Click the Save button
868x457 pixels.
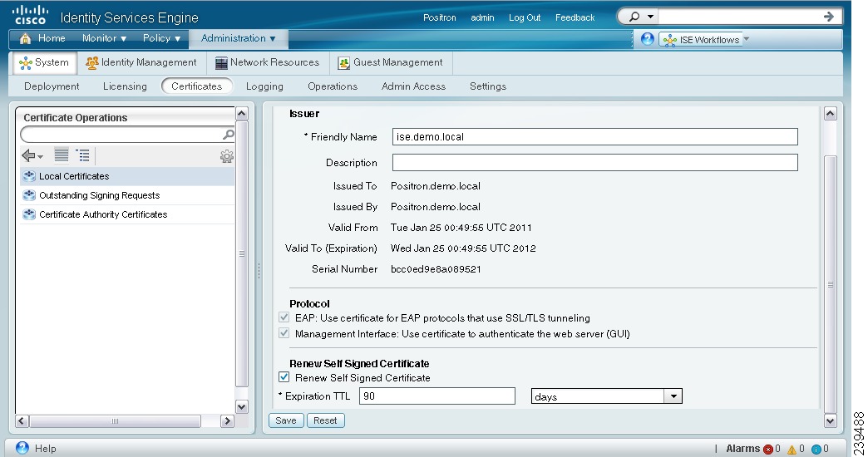click(286, 420)
